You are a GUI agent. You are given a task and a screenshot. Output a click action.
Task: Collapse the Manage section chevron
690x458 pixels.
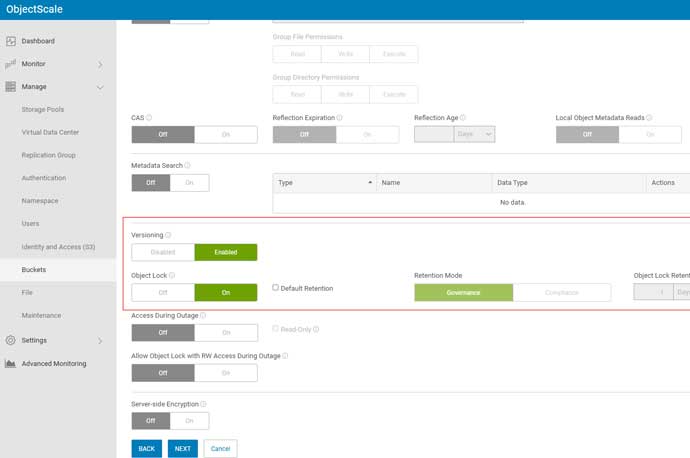(100, 87)
